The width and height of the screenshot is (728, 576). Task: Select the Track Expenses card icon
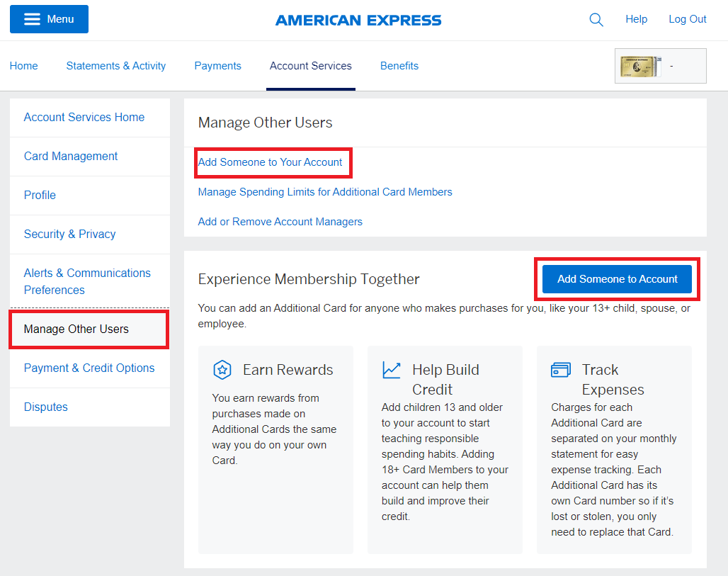point(560,369)
